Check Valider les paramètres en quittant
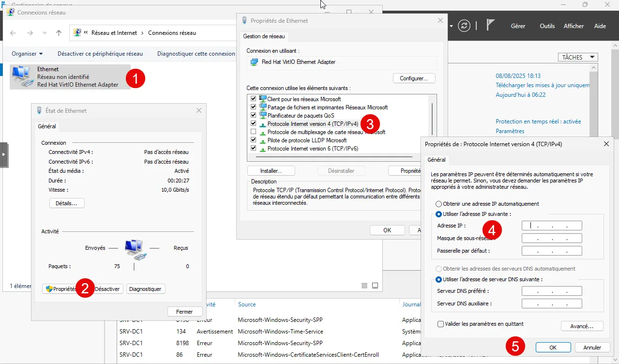 pos(440,324)
